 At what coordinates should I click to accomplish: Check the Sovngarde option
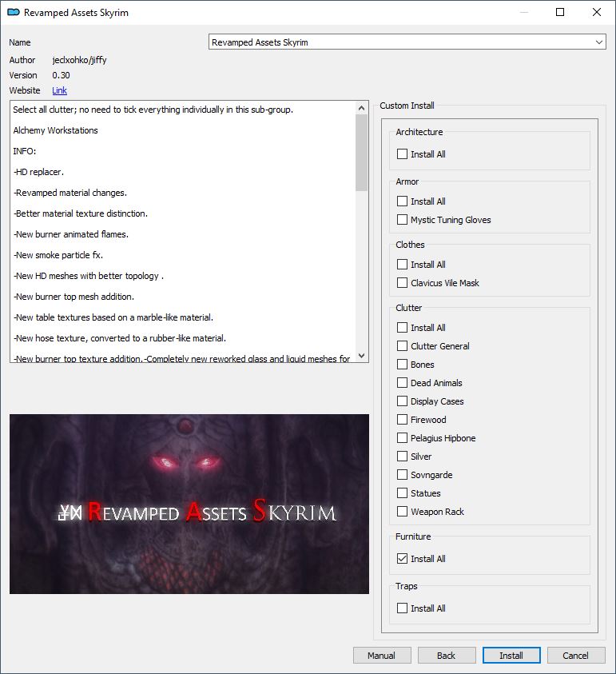(402, 475)
